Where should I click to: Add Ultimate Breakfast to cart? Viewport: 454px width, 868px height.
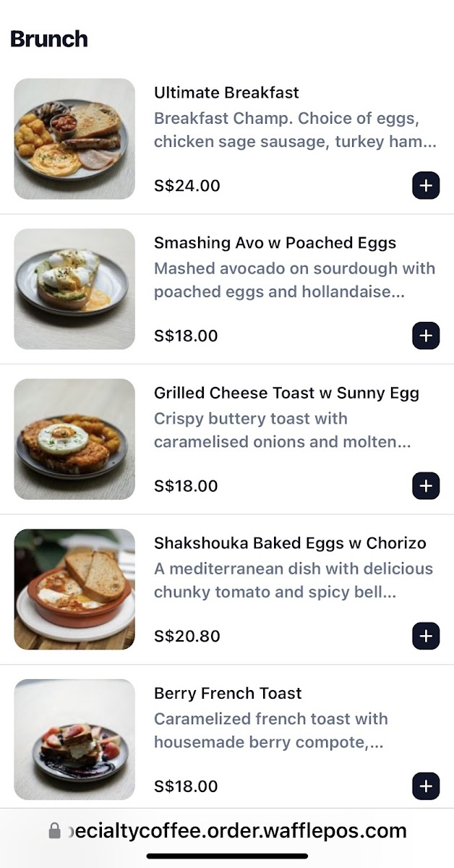pyautogui.click(x=426, y=186)
